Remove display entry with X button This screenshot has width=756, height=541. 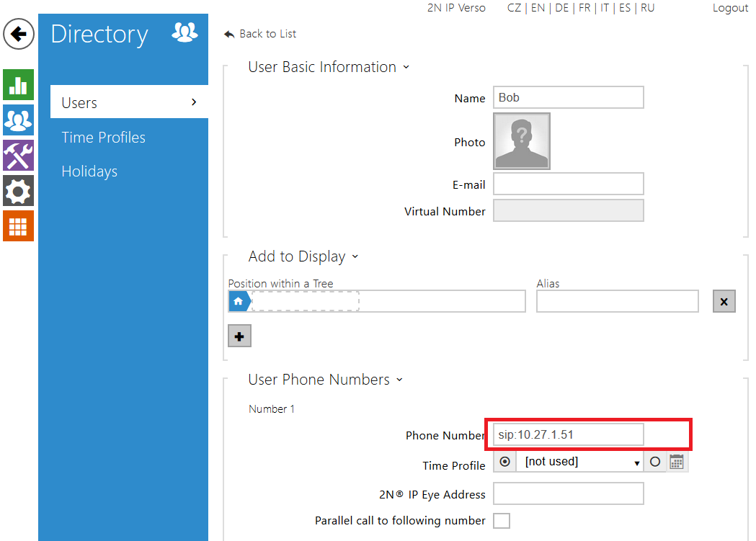click(x=724, y=302)
